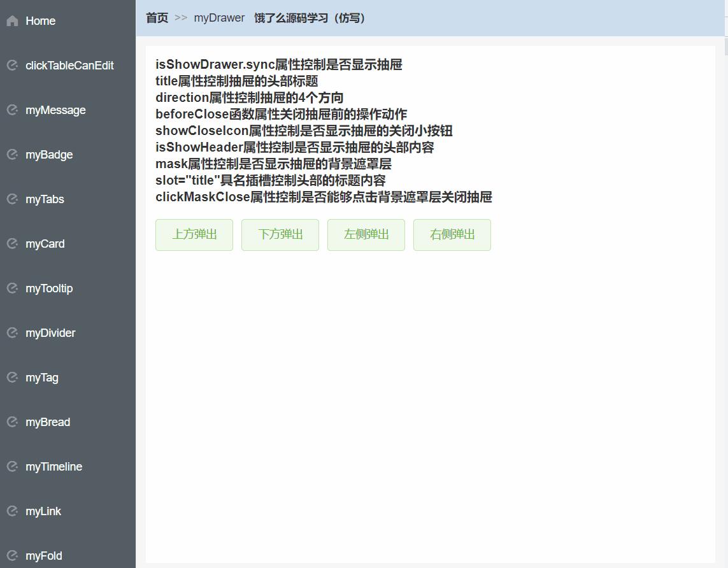This screenshot has height=568, width=728.
Task: Go to the myLink page
Action: point(68,511)
